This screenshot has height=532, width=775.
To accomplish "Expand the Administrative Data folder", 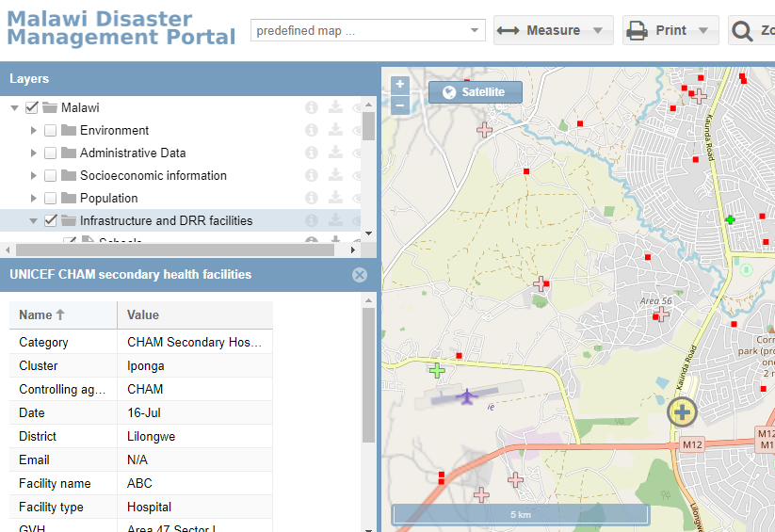I will (x=33, y=153).
